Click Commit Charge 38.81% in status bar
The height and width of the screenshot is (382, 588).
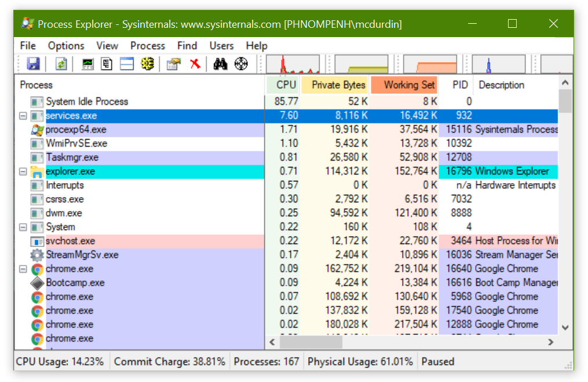[170, 362]
